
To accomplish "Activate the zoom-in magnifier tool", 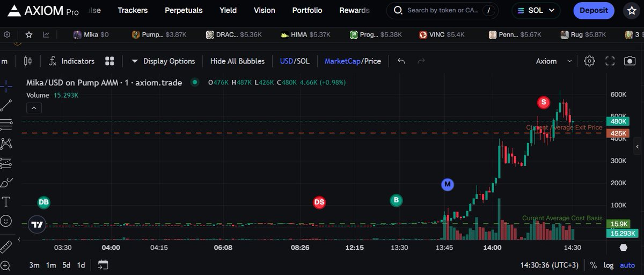I will point(6,265).
